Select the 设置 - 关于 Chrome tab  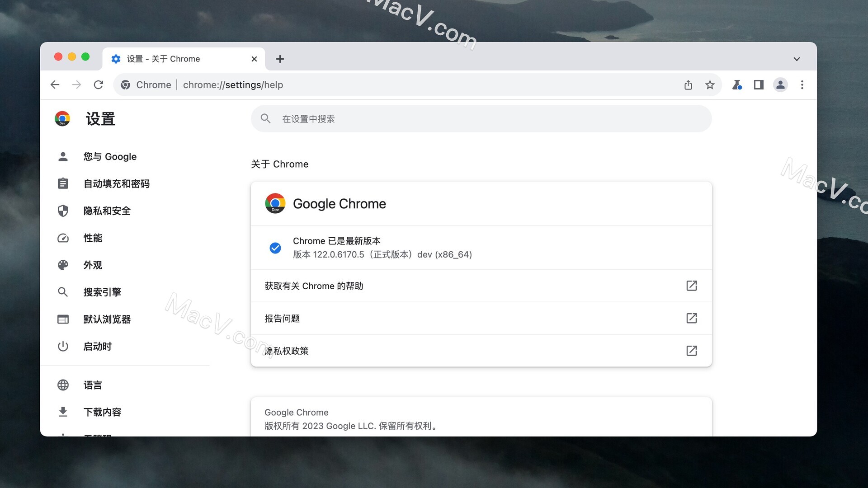click(184, 59)
